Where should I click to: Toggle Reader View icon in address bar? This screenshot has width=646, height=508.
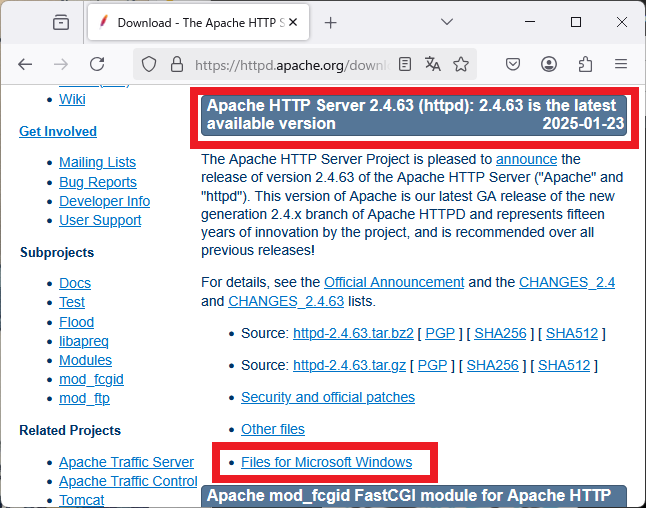click(x=405, y=64)
